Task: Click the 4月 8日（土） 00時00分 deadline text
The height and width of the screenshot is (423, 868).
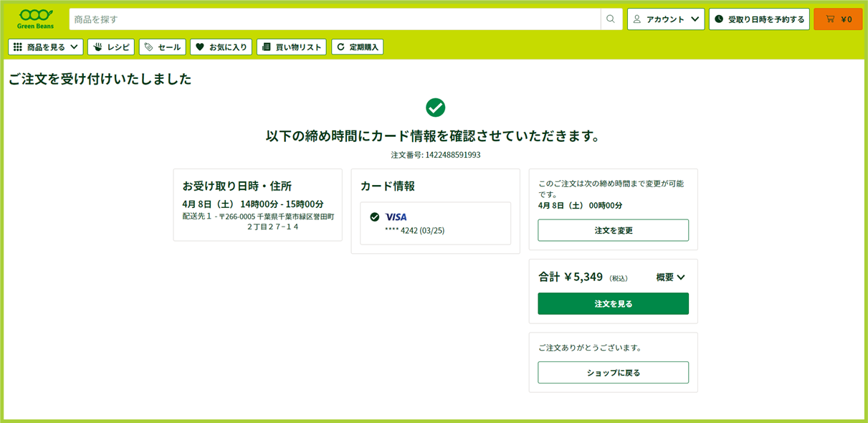Action: click(581, 205)
